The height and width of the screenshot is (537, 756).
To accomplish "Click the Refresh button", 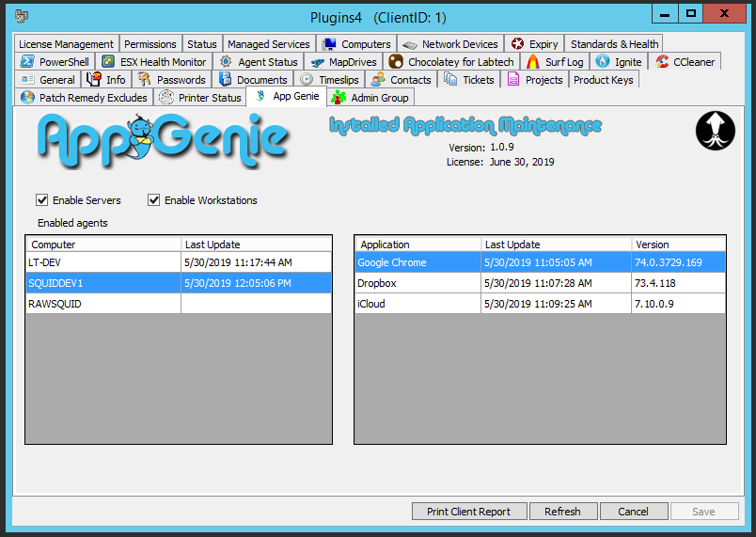I will [x=562, y=512].
